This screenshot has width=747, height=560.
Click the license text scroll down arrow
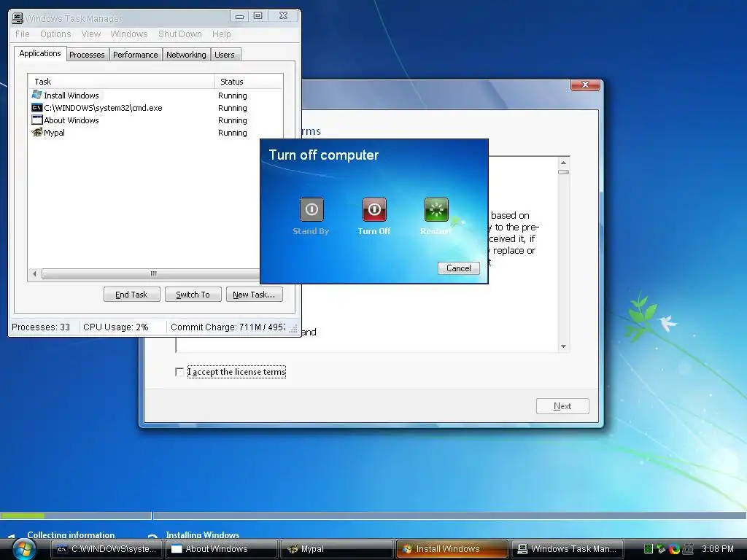click(x=564, y=346)
